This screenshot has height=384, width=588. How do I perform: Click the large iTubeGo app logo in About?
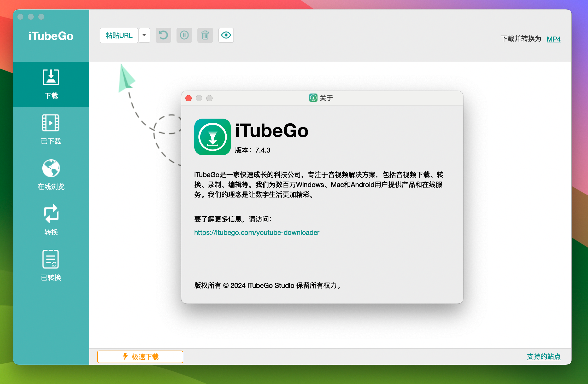[x=213, y=137]
